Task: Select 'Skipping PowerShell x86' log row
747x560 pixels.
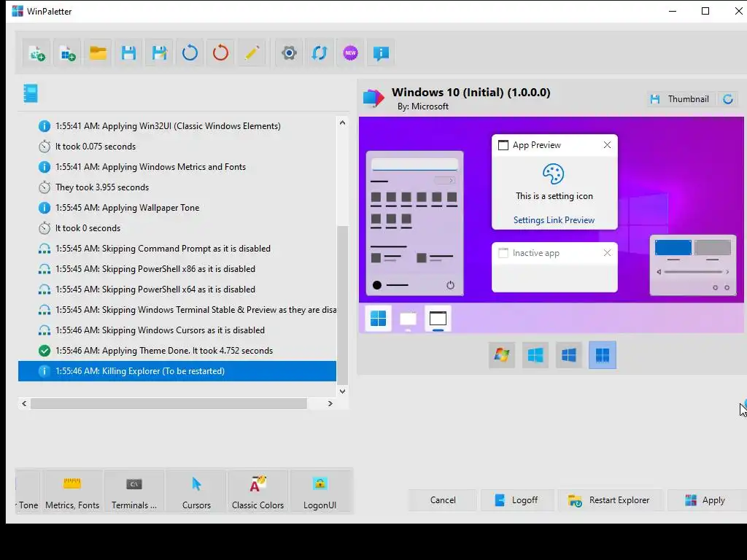Action: (177, 269)
